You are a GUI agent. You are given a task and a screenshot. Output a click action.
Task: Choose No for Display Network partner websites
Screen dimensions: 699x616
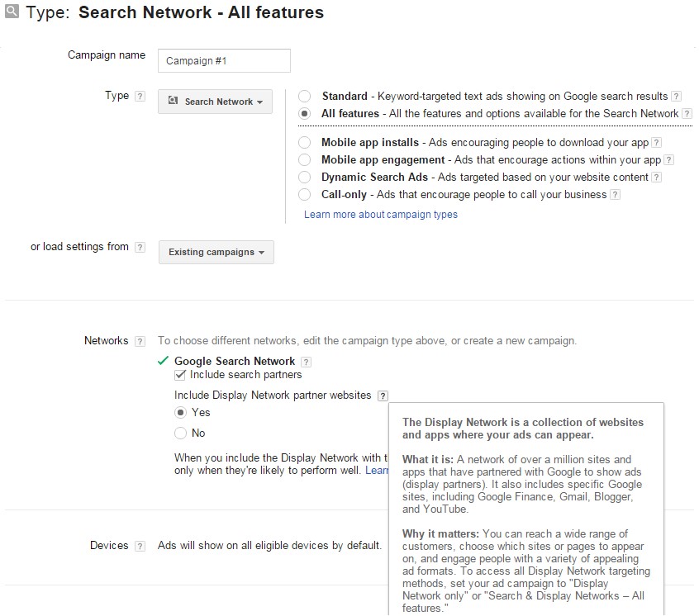pyautogui.click(x=180, y=433)
